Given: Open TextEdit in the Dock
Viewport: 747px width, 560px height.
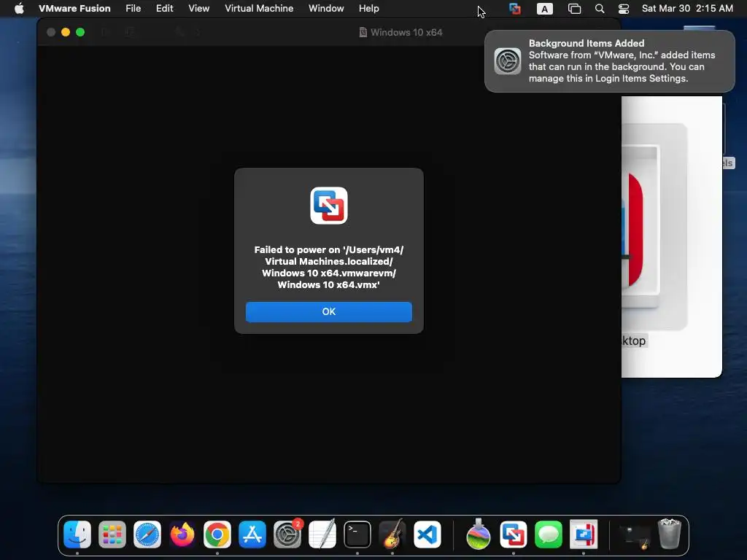Looking at the screenshot, I should pos(322,534).
